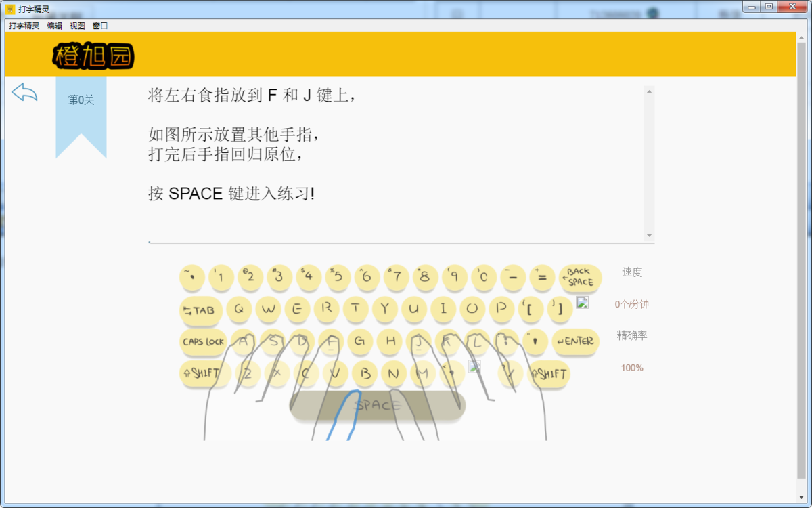The height and width of the screenshot is (508, 812).
Task: Click the scrollbar down arrow
Action: pyautogui.click(x=650, y=235)
